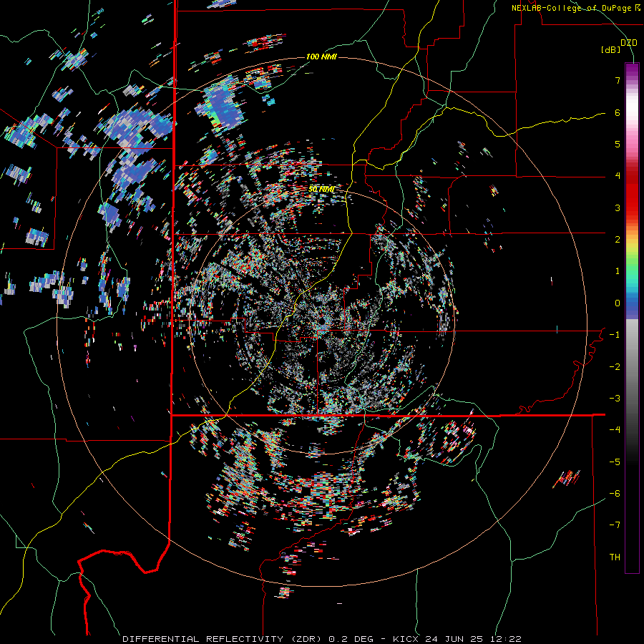Click the 0.2 DEG elevation angle text
Image resolution: width=644 pixels, height=644 pixels.
coord(351,639)
